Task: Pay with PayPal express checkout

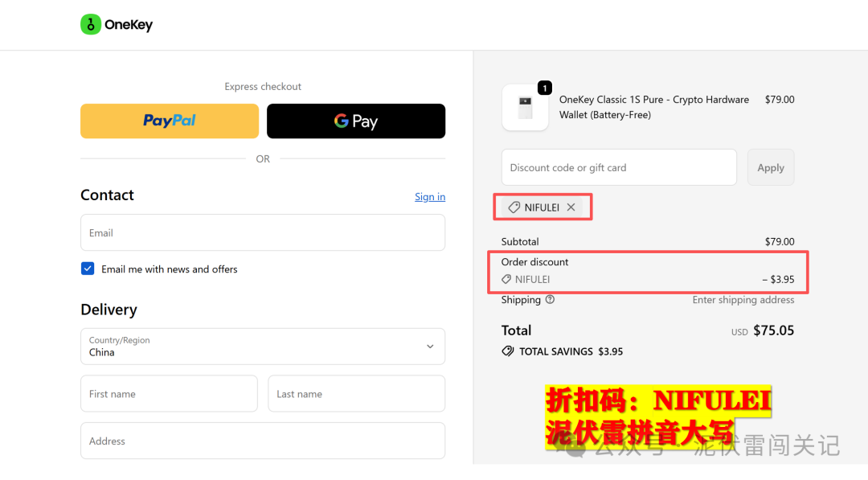Action: 170,121
